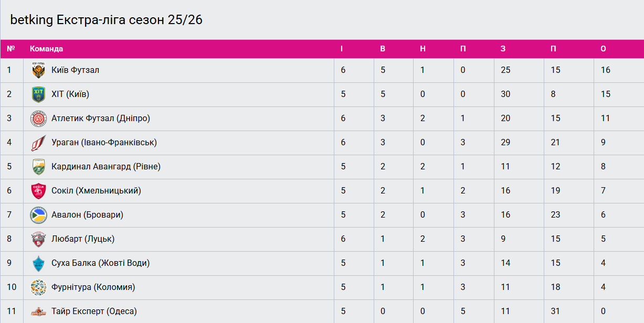Click the Команда column header

click(46, 49)
